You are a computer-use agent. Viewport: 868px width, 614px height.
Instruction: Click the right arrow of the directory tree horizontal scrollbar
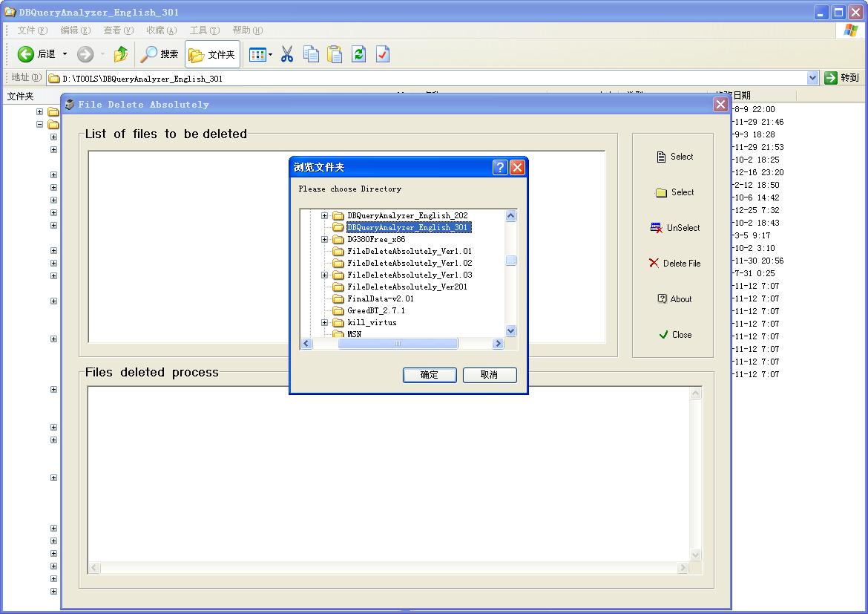click(499, 344)
